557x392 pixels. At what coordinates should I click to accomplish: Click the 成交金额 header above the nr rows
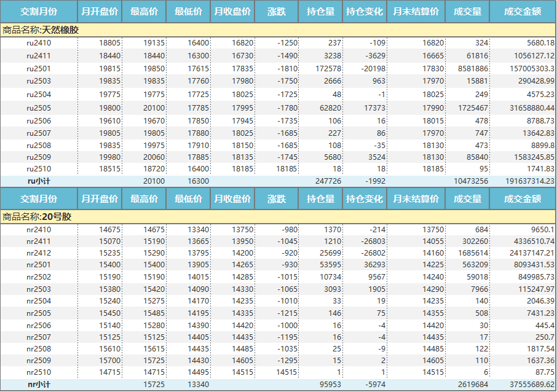[522, 199]
